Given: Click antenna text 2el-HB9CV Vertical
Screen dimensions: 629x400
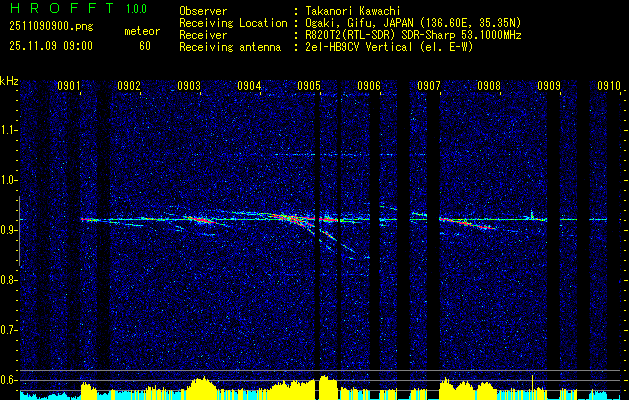Looking at the screenshot, I should (358, 47).
